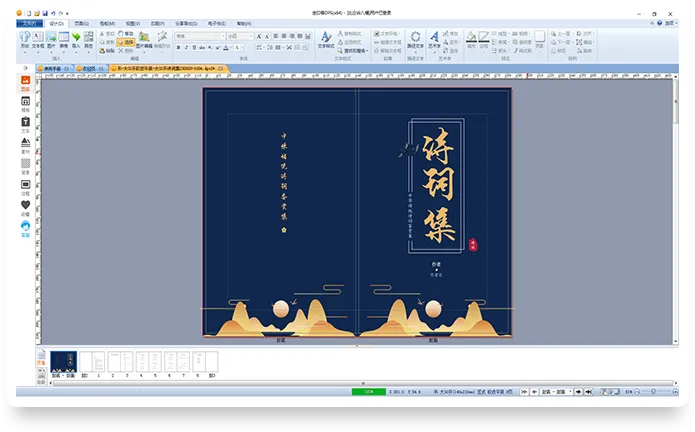Toggle italic text formatting
Viewport: 695px width, 432px height.
(x=187, y=47)
